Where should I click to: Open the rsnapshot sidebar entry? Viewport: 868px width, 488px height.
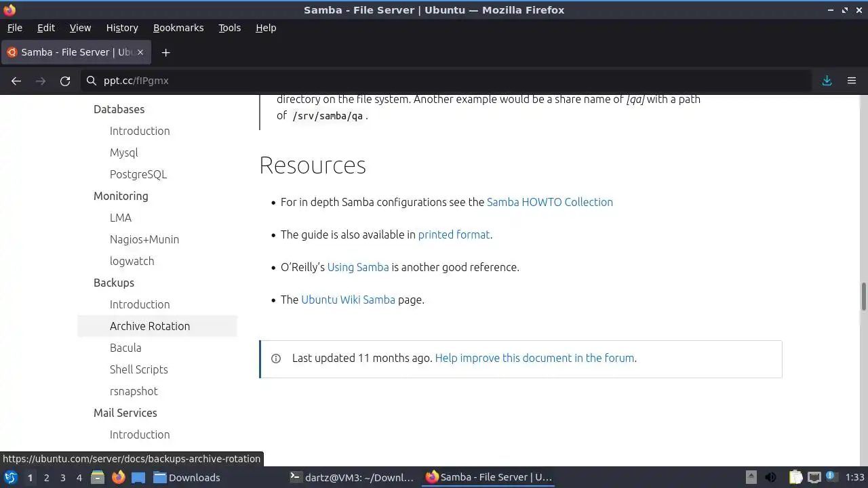134,391
